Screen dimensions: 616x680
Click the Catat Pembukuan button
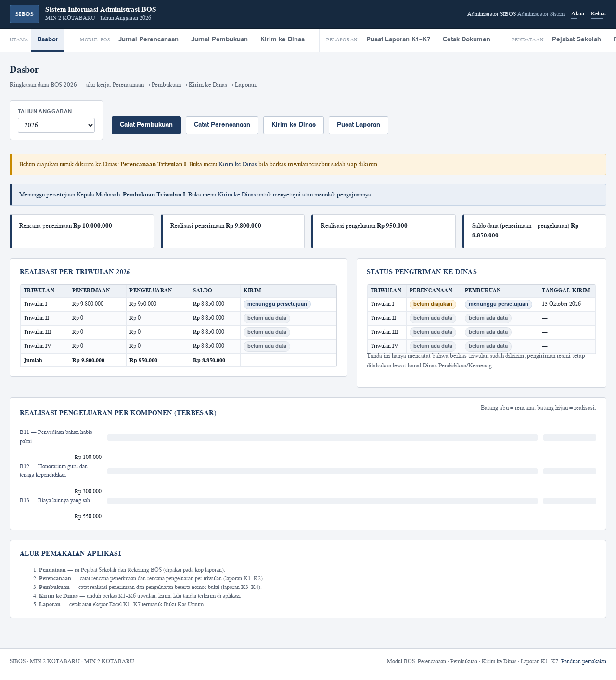146,125
